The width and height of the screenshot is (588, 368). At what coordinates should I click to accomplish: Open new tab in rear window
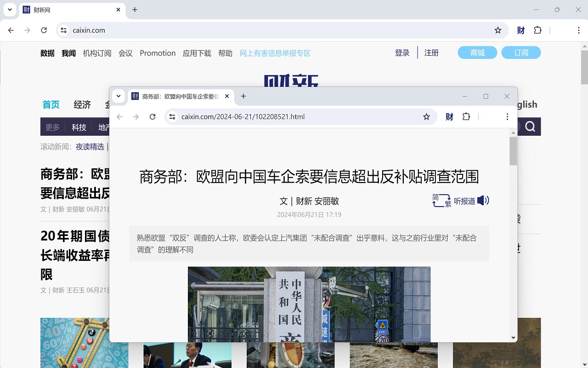tap(135, 10)
